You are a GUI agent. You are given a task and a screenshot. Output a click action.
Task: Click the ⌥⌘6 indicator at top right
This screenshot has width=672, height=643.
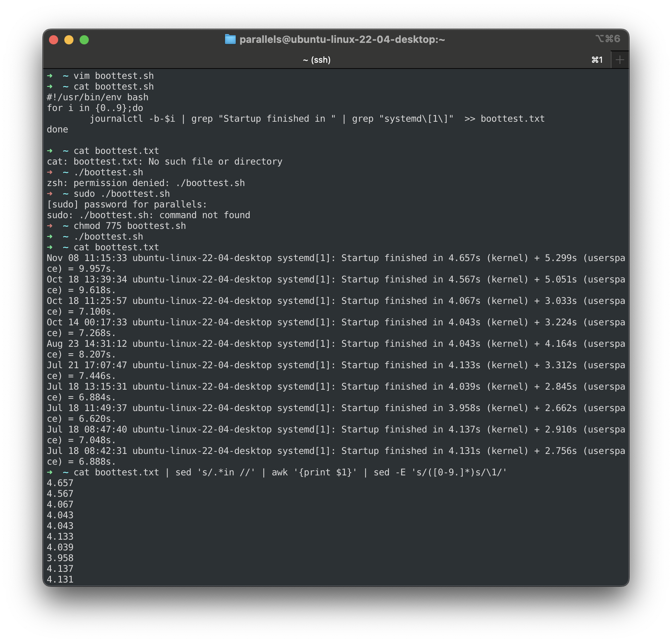(608, 39)
